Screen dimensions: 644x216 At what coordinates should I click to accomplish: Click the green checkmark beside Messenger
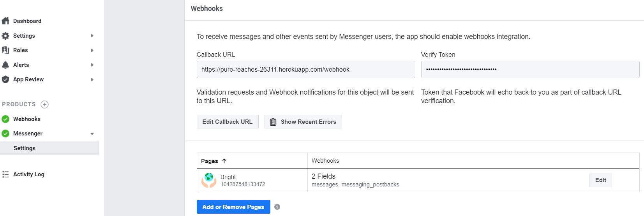point(5,133)
